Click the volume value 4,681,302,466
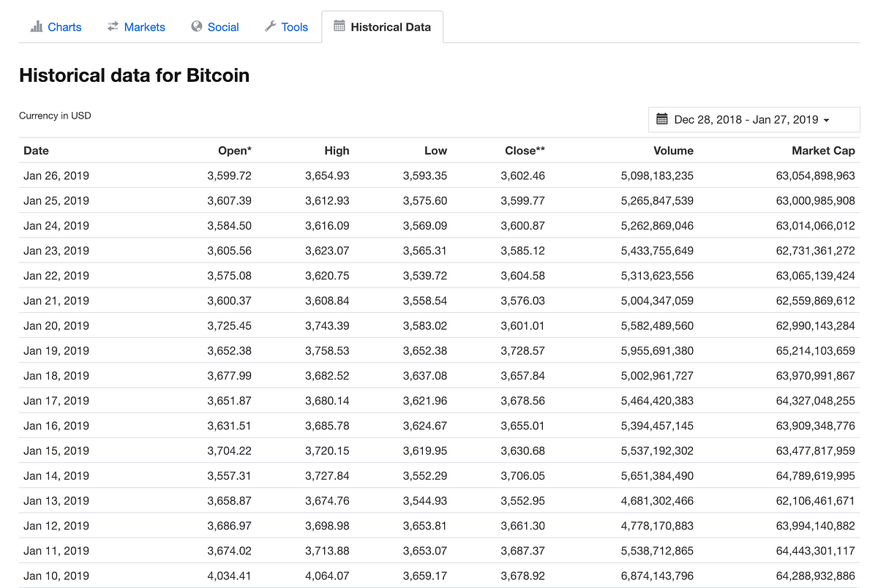 (657, 500)
